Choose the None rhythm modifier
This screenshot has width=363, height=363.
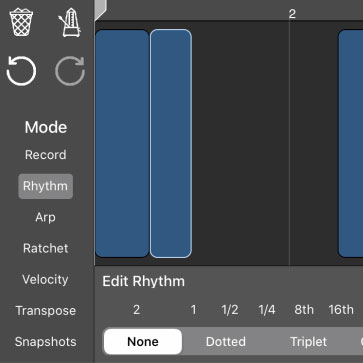(x=143, y=342)
